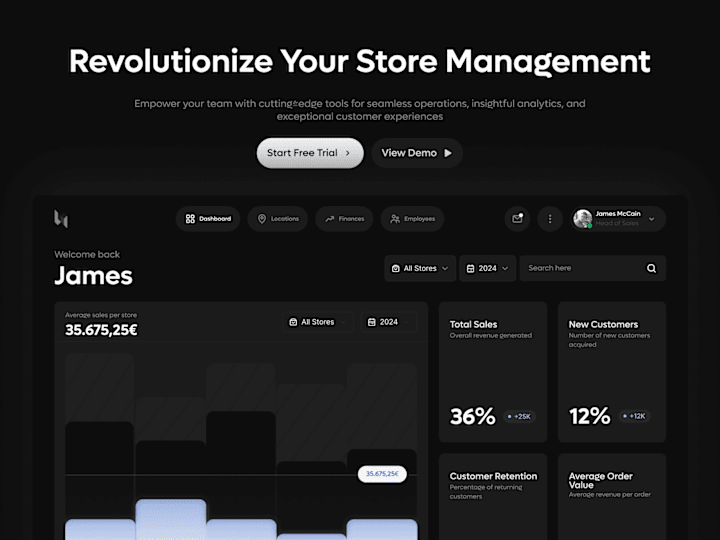Click the store icon in chart All Stores filter

pos(293,322)
